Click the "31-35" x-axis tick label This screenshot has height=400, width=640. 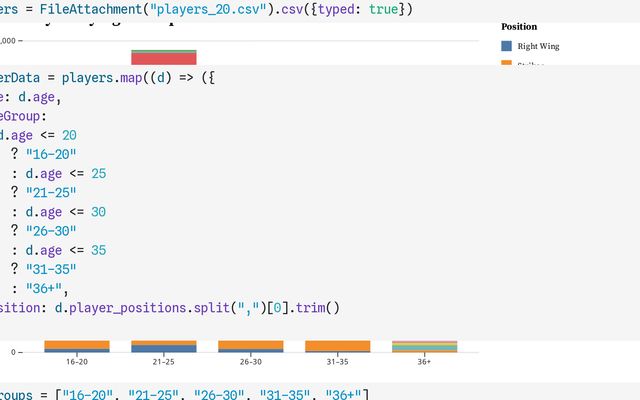(338, 362)
